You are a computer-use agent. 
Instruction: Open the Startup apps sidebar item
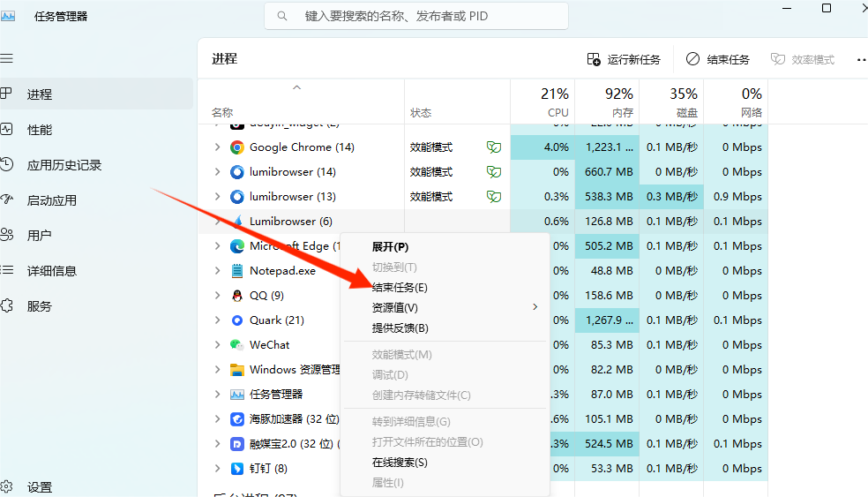(x=51, y=200)
